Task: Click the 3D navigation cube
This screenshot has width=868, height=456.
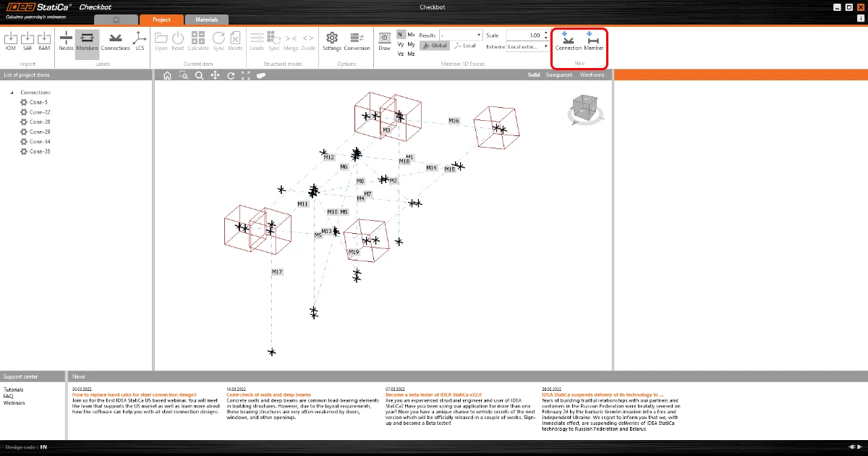Action: [x=584, y=108]
